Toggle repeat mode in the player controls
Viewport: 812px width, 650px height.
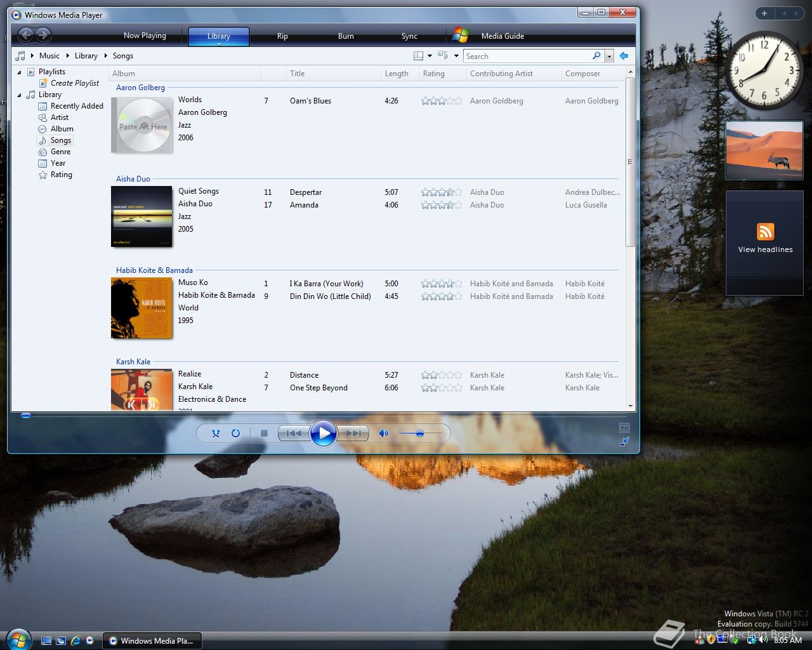(x=235, y=433)
